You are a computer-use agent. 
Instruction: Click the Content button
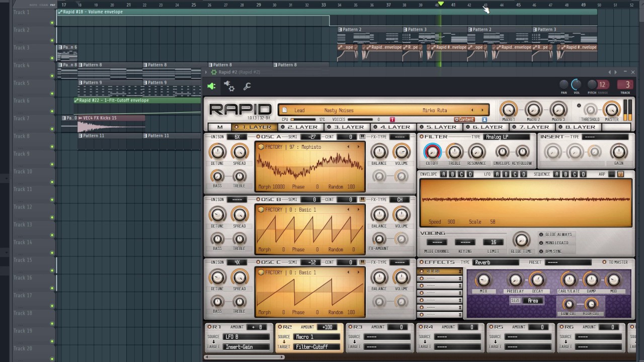coord(464,120)
